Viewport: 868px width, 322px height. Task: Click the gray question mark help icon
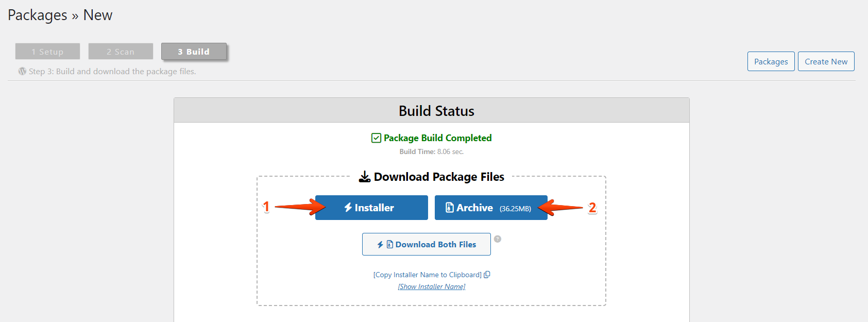(x=498, y=239)
